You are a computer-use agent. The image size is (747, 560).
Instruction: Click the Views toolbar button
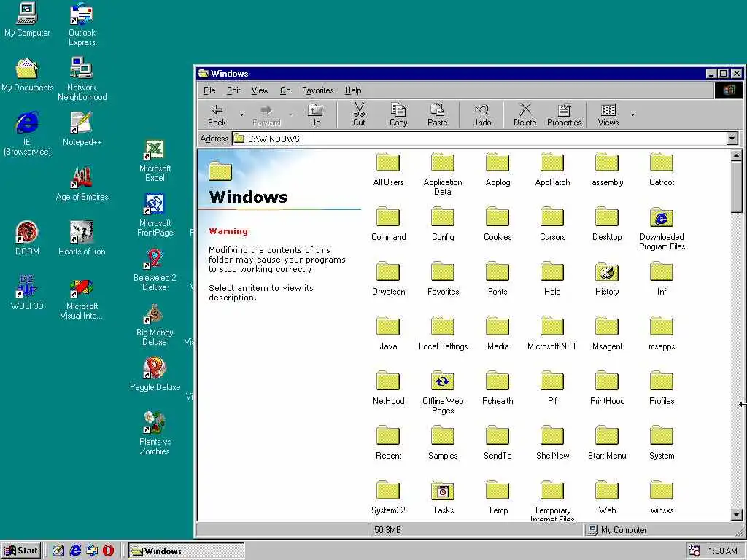[608, 114]
